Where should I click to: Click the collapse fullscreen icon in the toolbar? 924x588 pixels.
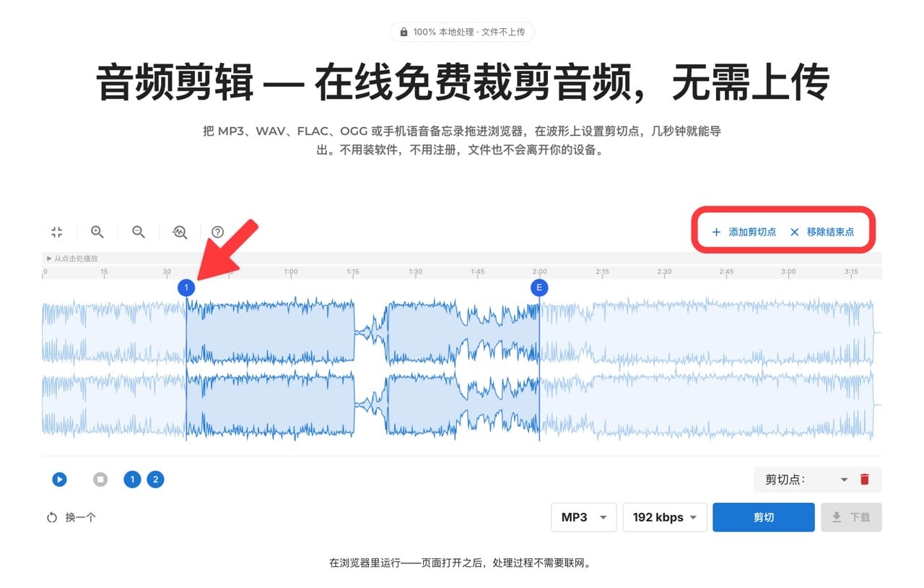[x=57, y=232]
